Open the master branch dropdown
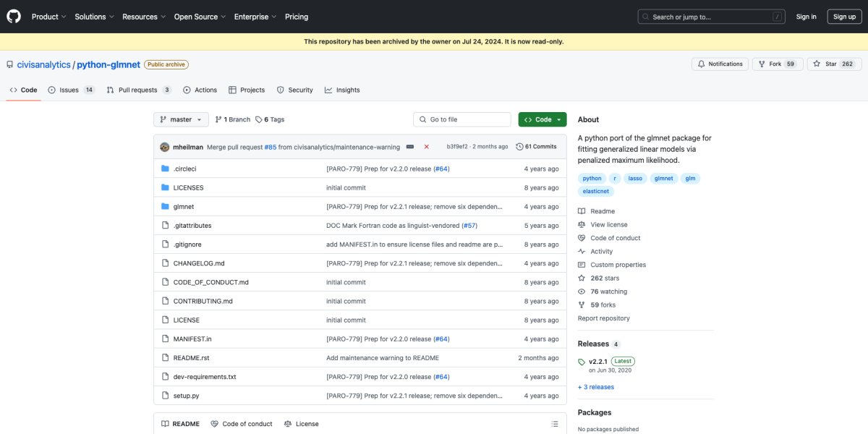The image size is (868, 434). (181, 119)
